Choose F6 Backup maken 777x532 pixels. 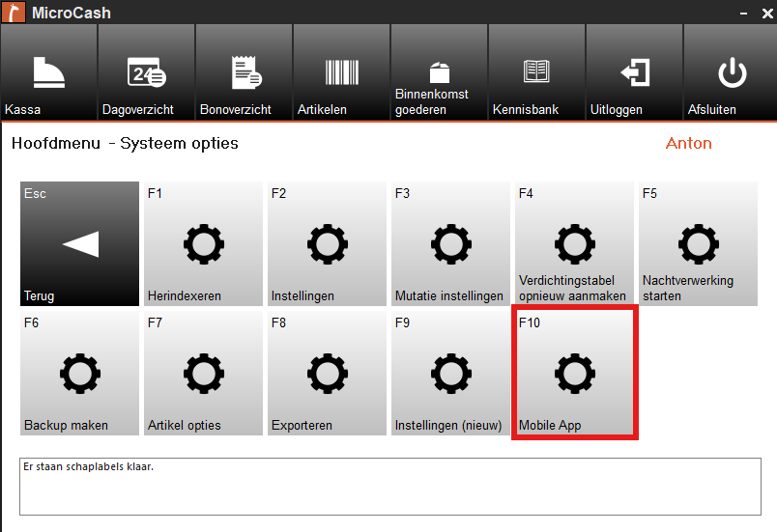[80, 373]
